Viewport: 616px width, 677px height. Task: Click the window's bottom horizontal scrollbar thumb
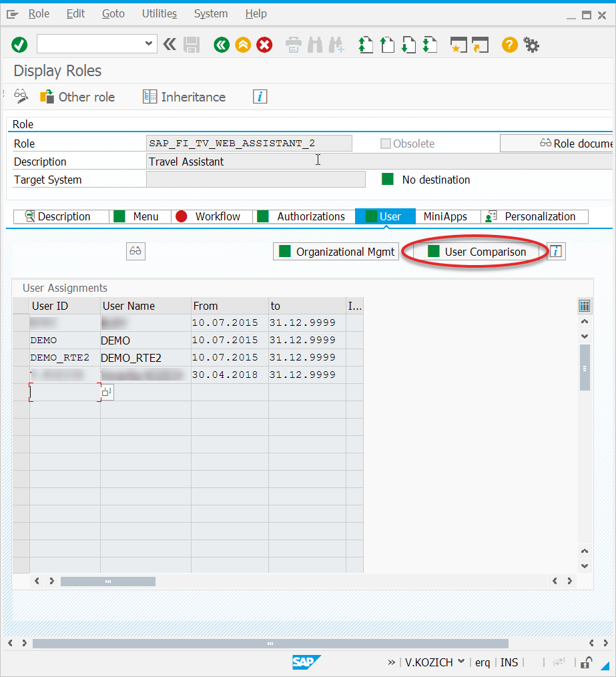271,644
